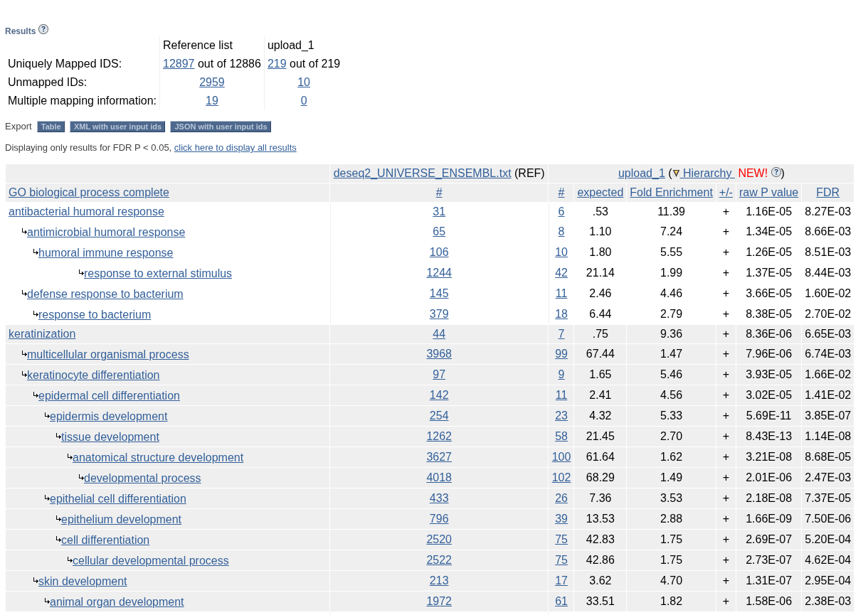Export JSON with user input ids
The image size is (868, 615).
(221, 126)
